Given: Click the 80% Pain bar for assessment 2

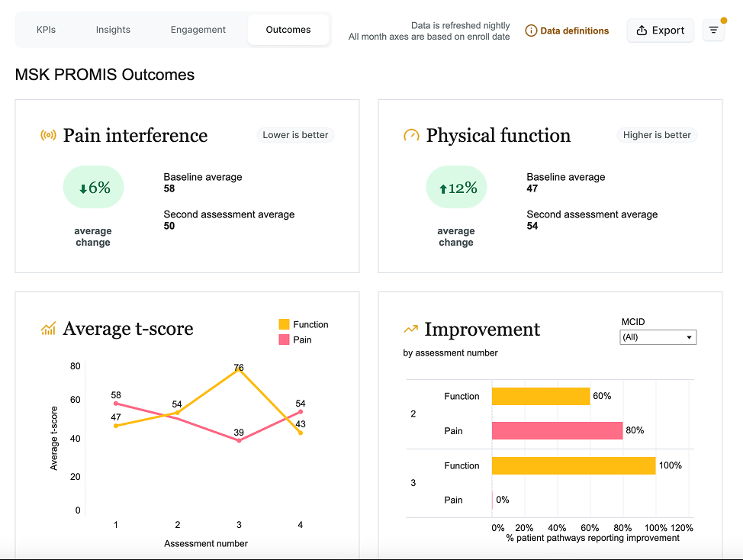Looking at the screenshot, I should coord(557,431).
